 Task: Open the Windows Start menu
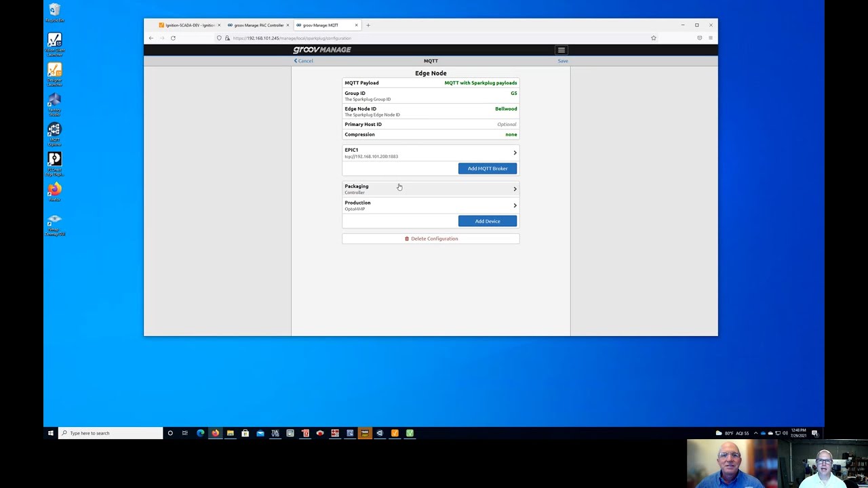click(51, 433)
